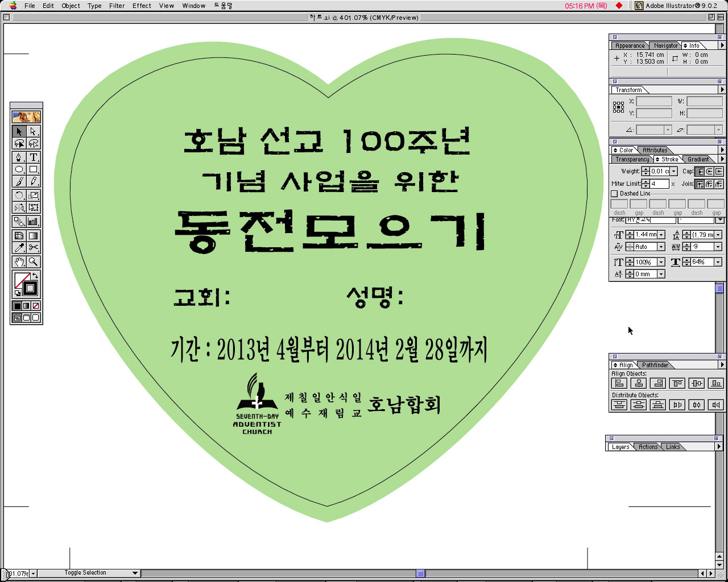Activate the Zoom magnifier tool

point(34,262)
